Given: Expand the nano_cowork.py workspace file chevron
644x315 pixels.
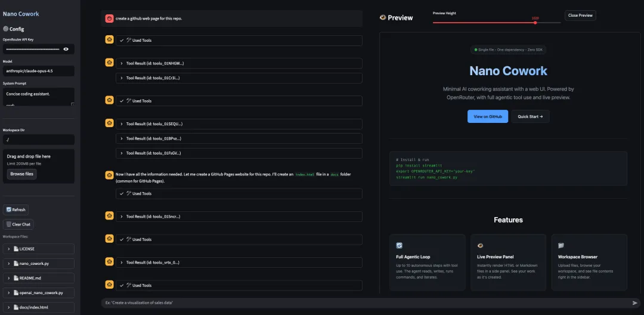Looking at the screenshot, I should pos(9,264).
